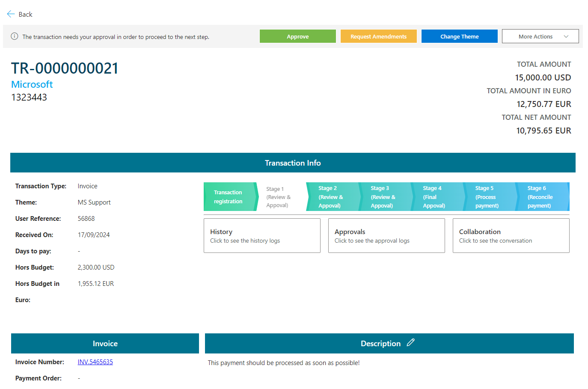The image size is (588, 389).
Task: Open the History logs card
Action: pyautogui.click(x=262, y=236)
